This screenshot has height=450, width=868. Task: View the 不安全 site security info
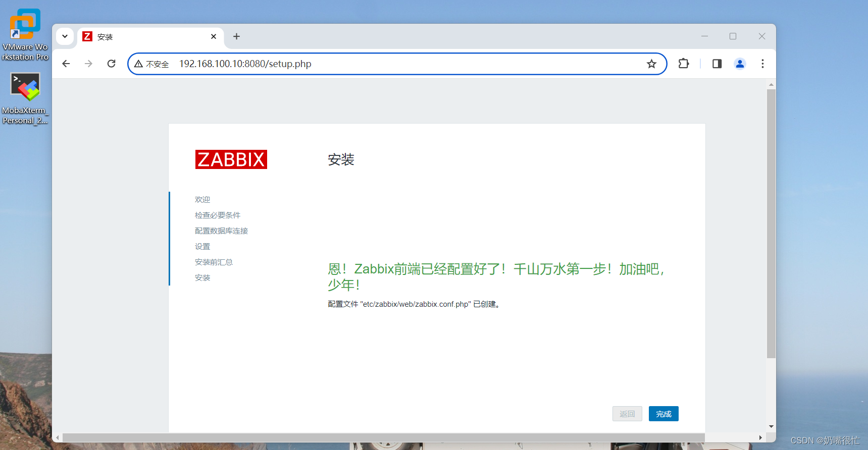pyautogui.click(x=151, y=64)
